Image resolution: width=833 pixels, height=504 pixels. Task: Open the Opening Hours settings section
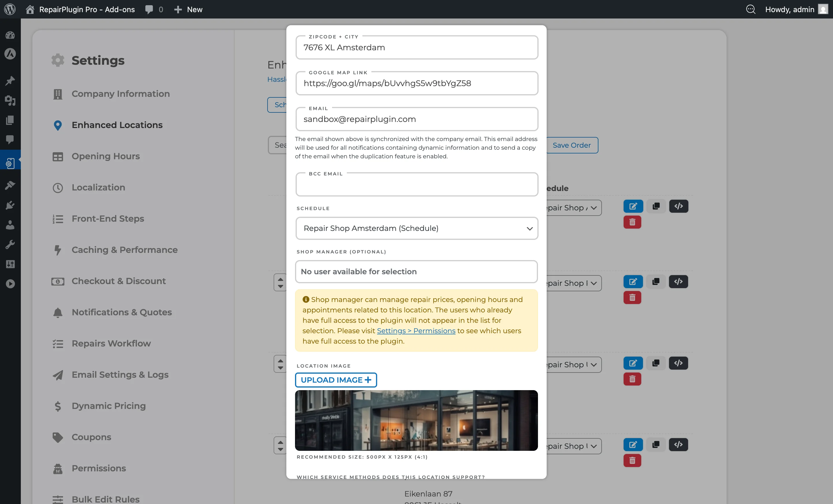point(106,156)
